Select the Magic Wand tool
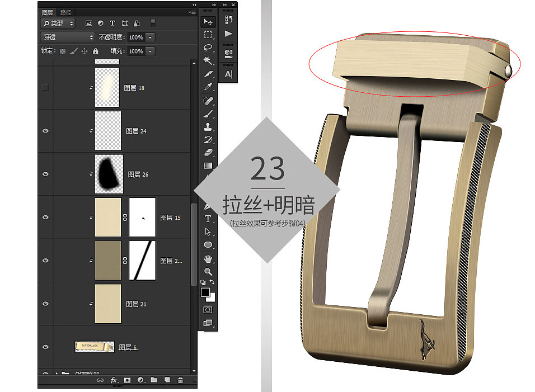The image size is (535, 392). coord(208,61)
